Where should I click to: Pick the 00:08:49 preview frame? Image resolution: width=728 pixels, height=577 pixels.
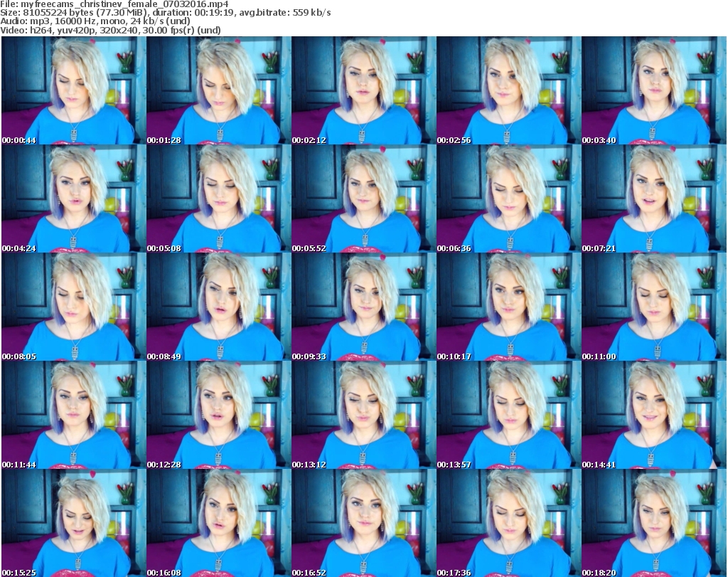(219, 307)
